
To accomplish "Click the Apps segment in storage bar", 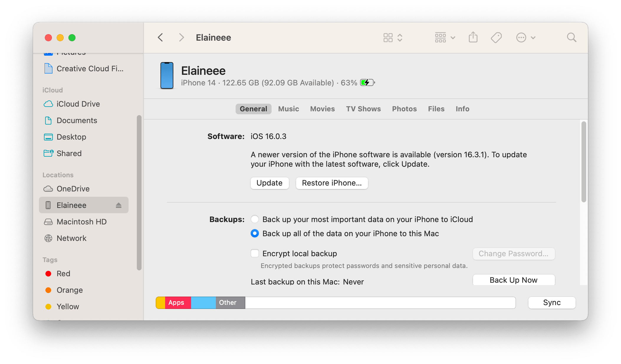I will click(178, 303).
